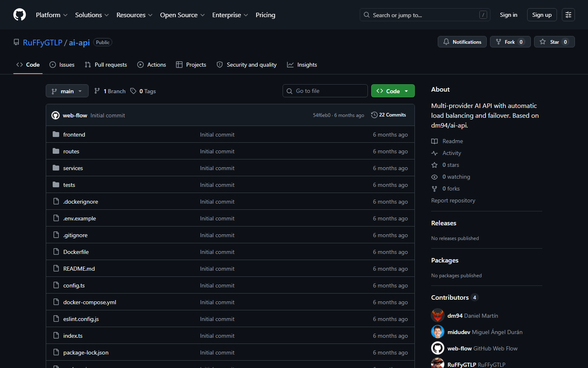Screen dimensions: 588x368
Task: Open the RuFFyGTLP owner profile link
Action: 42,43
